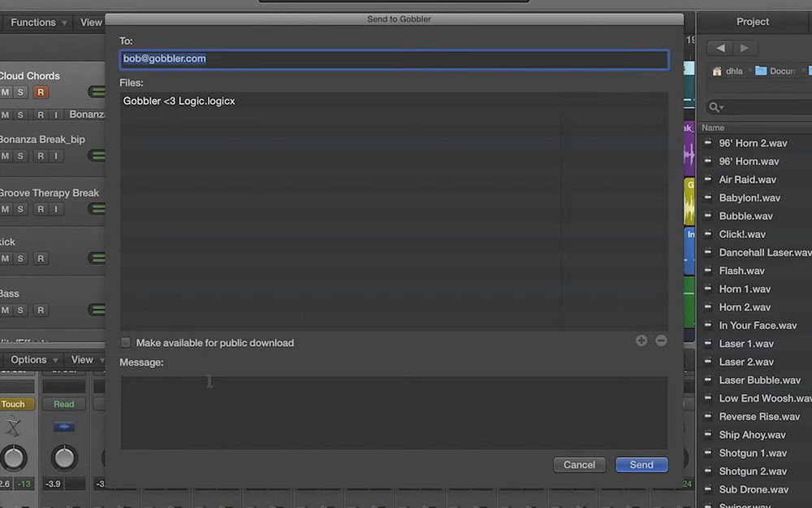Go forward in the file browser
This screenshot has height=508, width=812.
(x=745, y=48)
